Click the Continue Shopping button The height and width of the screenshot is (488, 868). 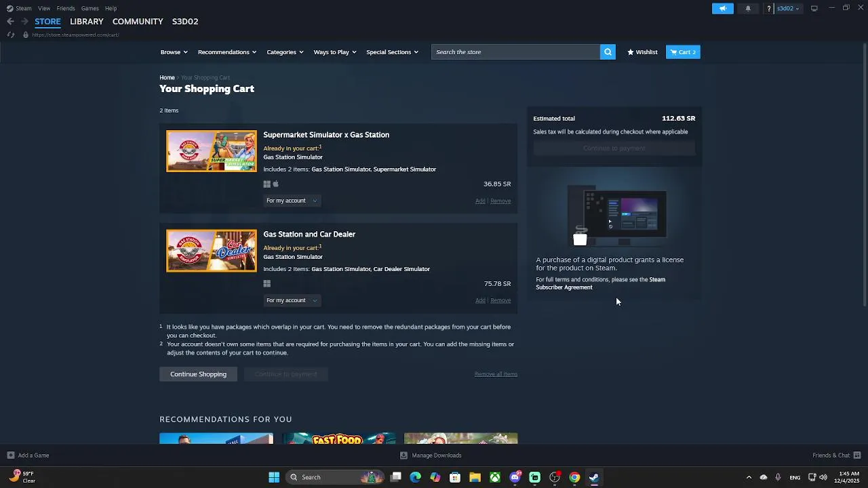pyautogui.click(x=198, y=374)
